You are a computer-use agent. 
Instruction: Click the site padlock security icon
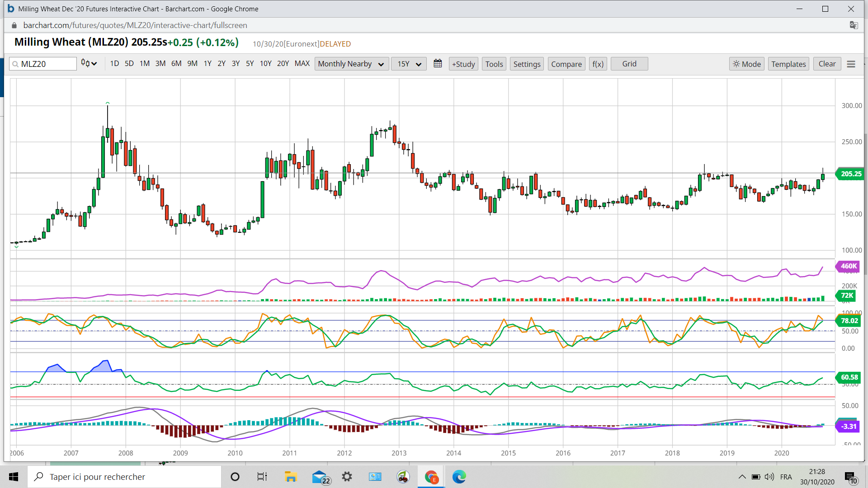point(14,25)
